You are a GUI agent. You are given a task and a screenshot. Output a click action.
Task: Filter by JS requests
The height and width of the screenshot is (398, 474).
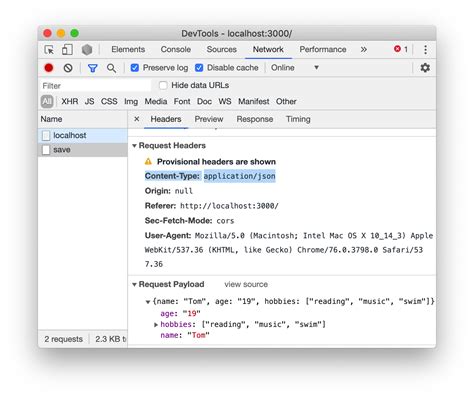(89, 101)
